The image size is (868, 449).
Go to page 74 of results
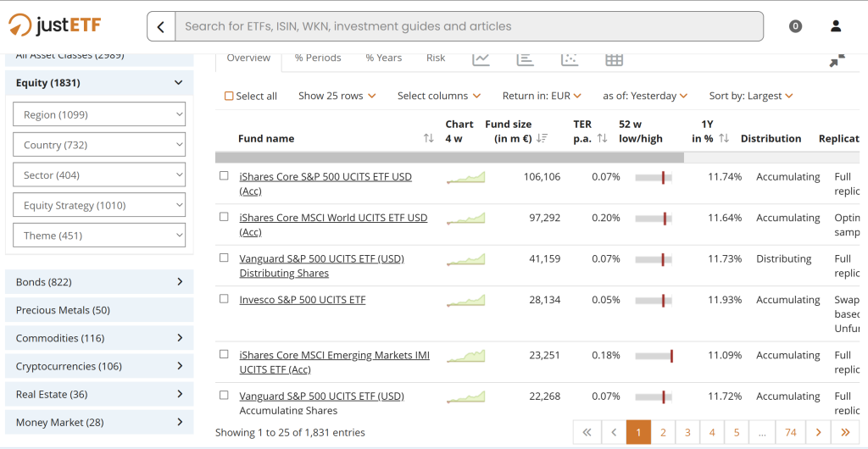(x=791, y=432)
